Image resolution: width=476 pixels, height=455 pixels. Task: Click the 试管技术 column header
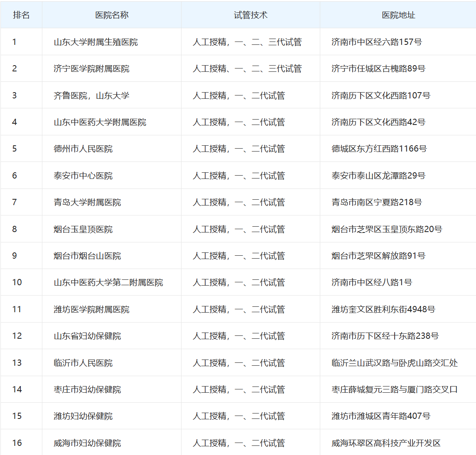point(250,15)
